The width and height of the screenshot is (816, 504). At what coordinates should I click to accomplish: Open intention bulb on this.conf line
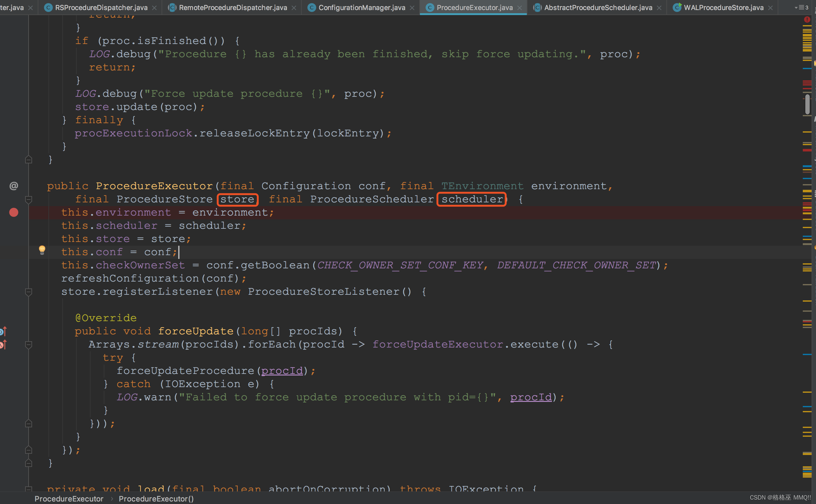[x=42, y=250]
